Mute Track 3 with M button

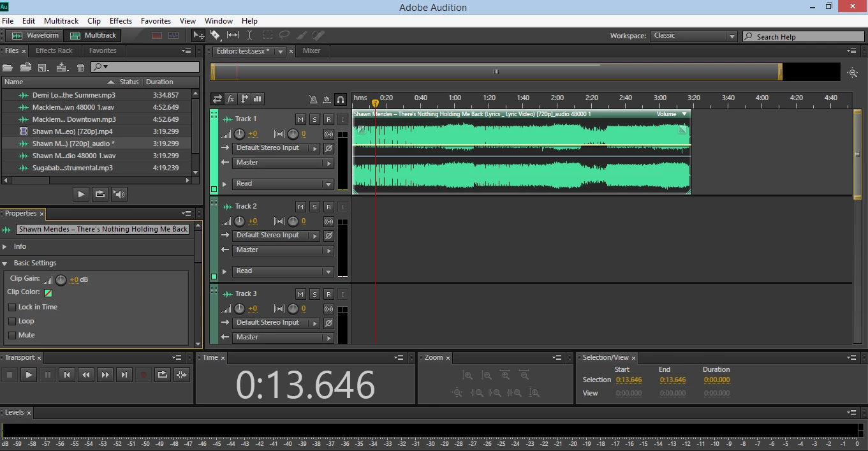(300, 294)
